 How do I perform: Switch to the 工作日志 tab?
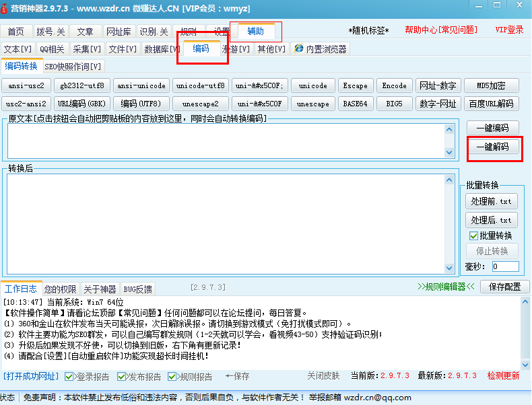point(21,289)
